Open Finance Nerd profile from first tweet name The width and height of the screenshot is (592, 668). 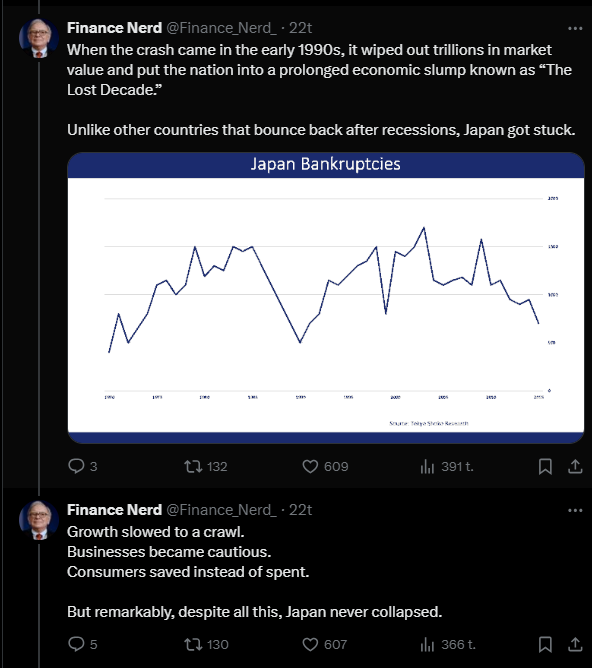click(114, 28)
